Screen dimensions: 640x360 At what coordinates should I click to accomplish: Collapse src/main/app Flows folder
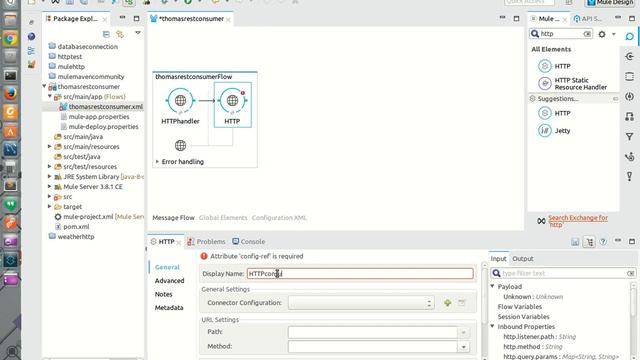[x=50, y=96]
